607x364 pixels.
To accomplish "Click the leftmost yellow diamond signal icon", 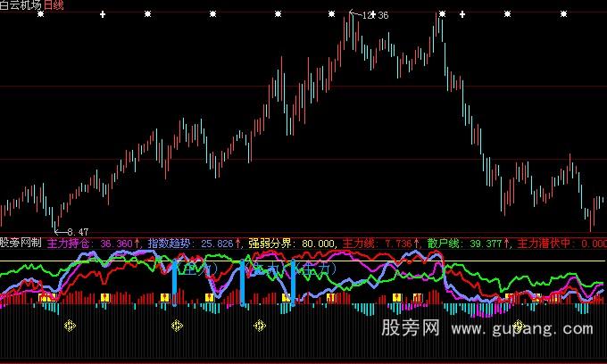I will [x=70, y=326].
